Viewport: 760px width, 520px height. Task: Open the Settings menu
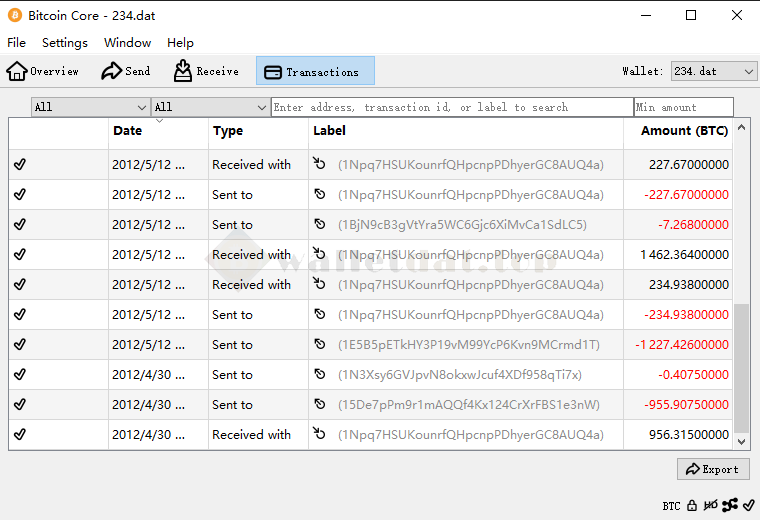pyautogui.click(x=65, y=43)
